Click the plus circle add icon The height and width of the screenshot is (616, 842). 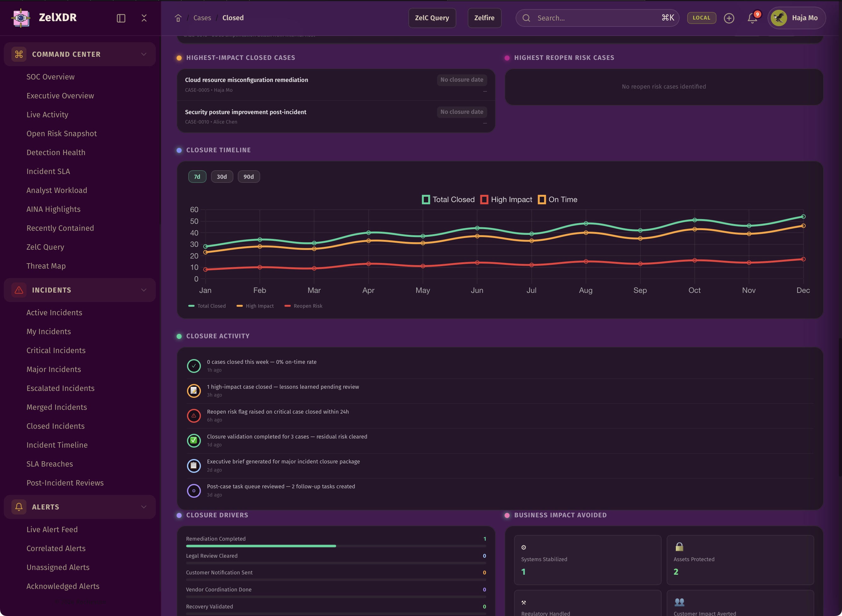click(x=729, y=18)
